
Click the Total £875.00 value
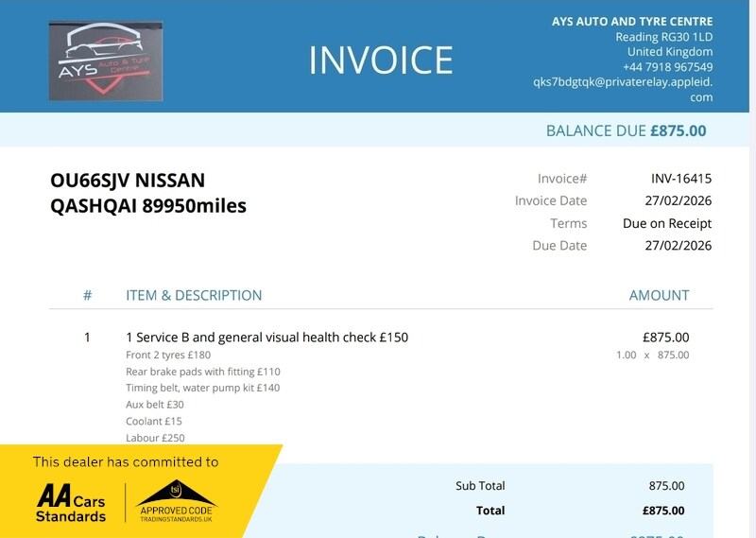[662, 511]
